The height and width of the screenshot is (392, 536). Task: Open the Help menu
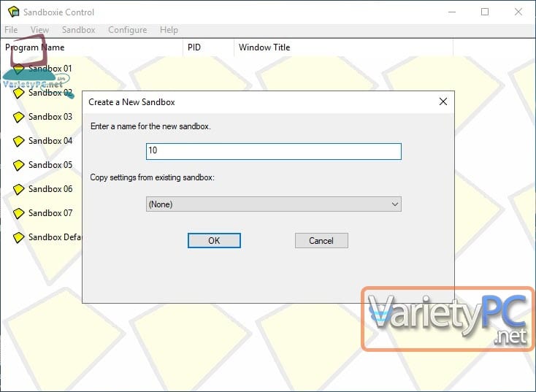(169, 30)
